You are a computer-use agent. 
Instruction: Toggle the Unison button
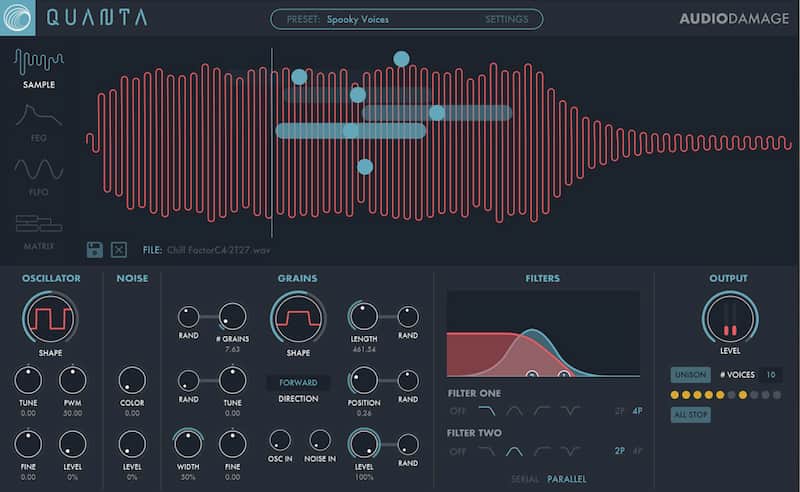click(x=690, y=375)
